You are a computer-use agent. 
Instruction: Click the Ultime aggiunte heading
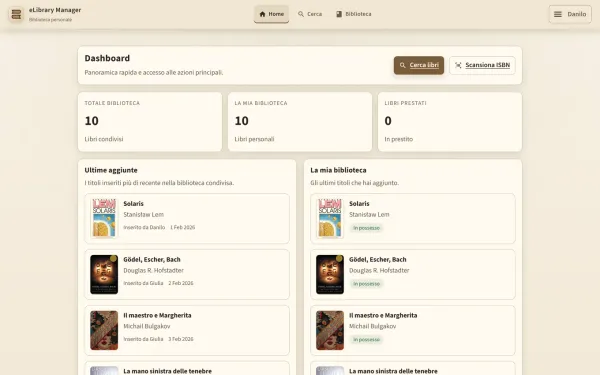coord(111,170)
